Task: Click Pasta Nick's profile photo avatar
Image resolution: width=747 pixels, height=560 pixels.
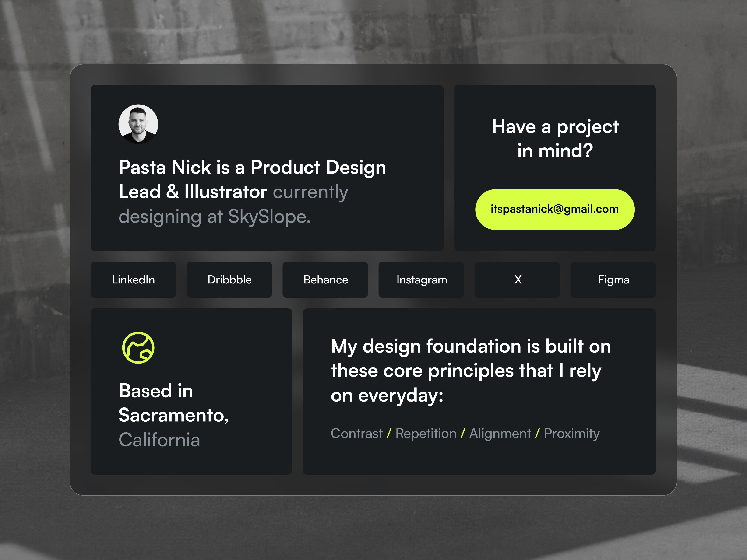Action: pyautogui.click(x=138, y=124)
